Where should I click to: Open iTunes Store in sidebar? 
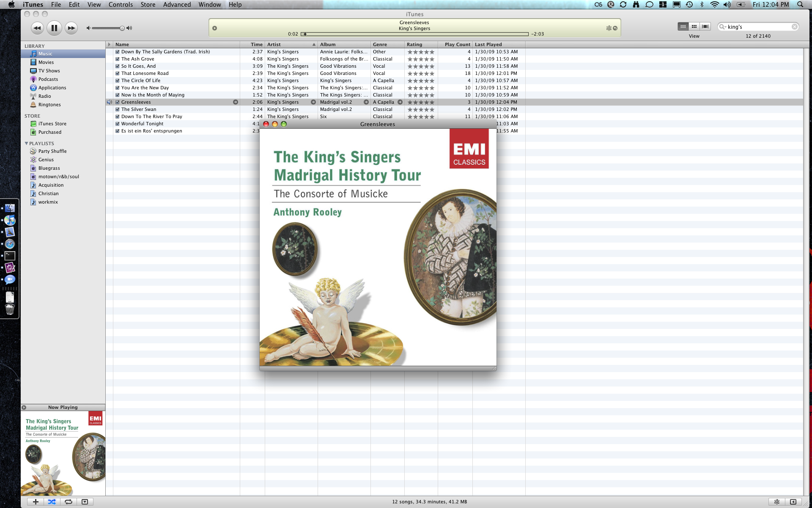pyautogui.click(x=52, y=124)
